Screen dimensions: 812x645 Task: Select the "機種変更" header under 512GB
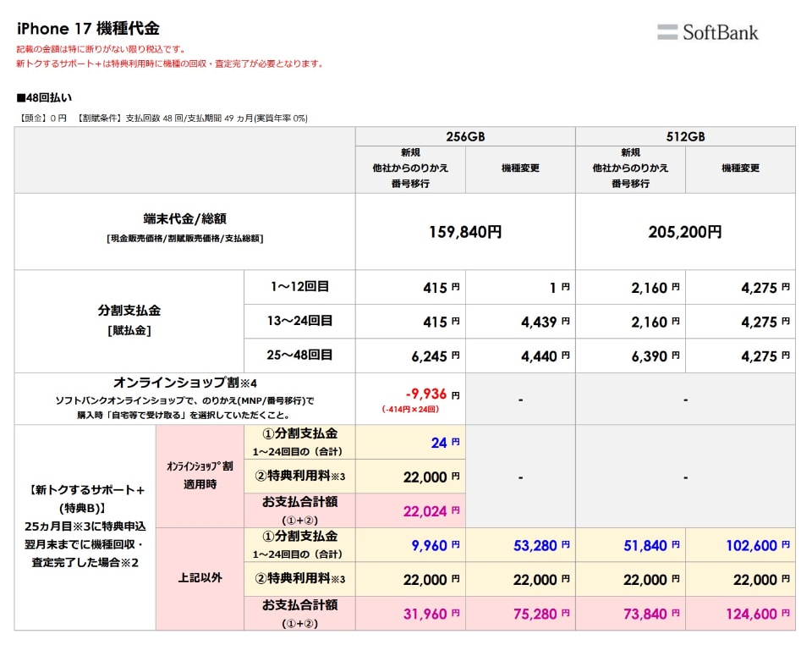pyautogui.click(x=740, y=168)
